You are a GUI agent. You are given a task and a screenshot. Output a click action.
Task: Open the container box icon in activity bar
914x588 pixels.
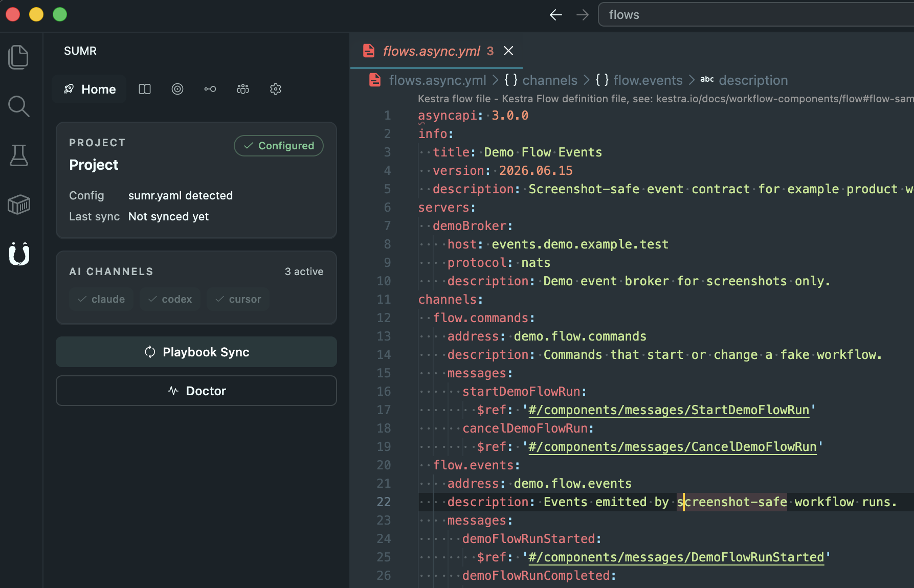coord(19,205)
